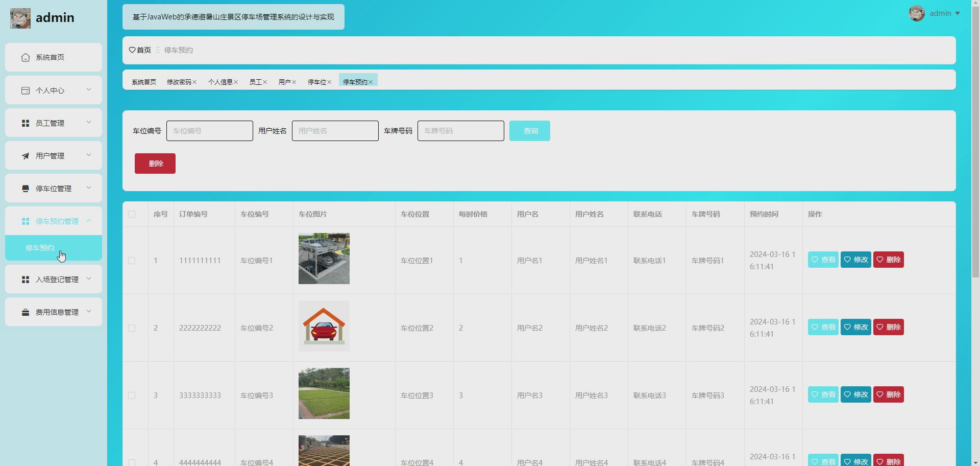The width and height of the screenshot is (980, 466).
Task: Expand the 个人中心 menu
Action: pyautogui.click(x=89, y=90)
